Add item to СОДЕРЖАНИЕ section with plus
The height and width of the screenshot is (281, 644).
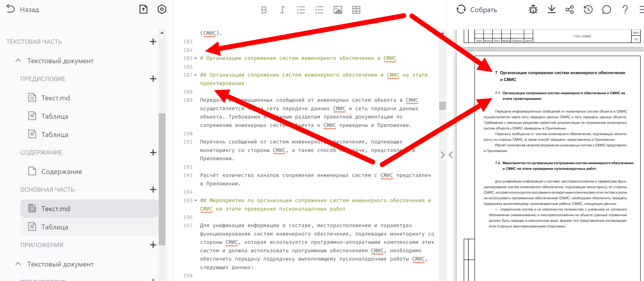(x=153, y=152)
